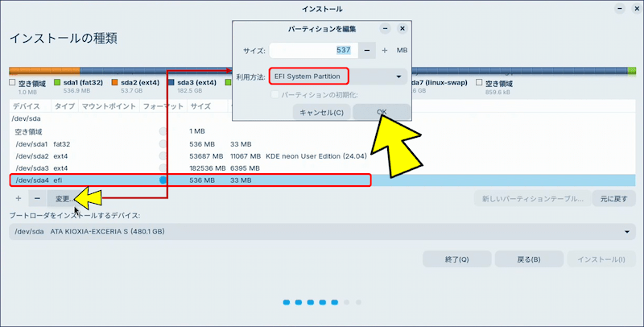Click the orange sda2 segment in partition bar
This screenshot has width=644, height=327.
pyautogui.click(x=44, y=70)
